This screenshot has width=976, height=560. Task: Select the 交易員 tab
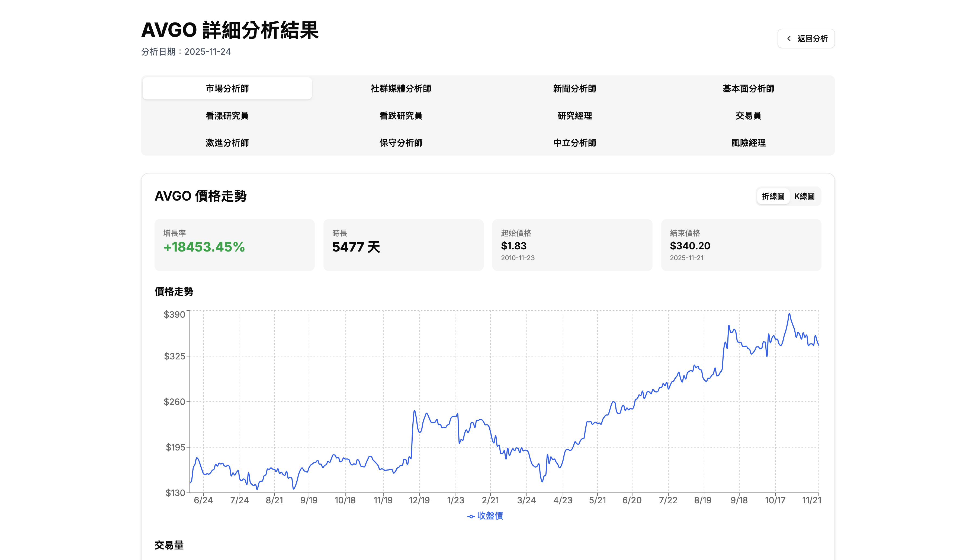(x=748, y=116)
